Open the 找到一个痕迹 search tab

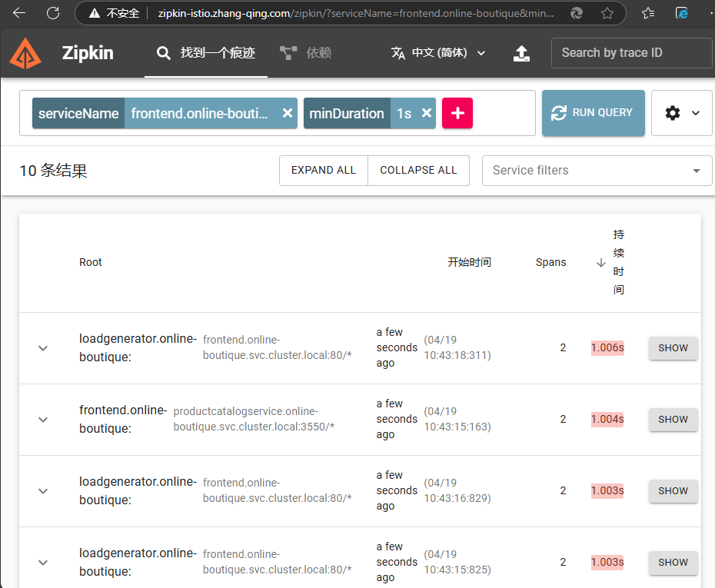tap(205, 53)
